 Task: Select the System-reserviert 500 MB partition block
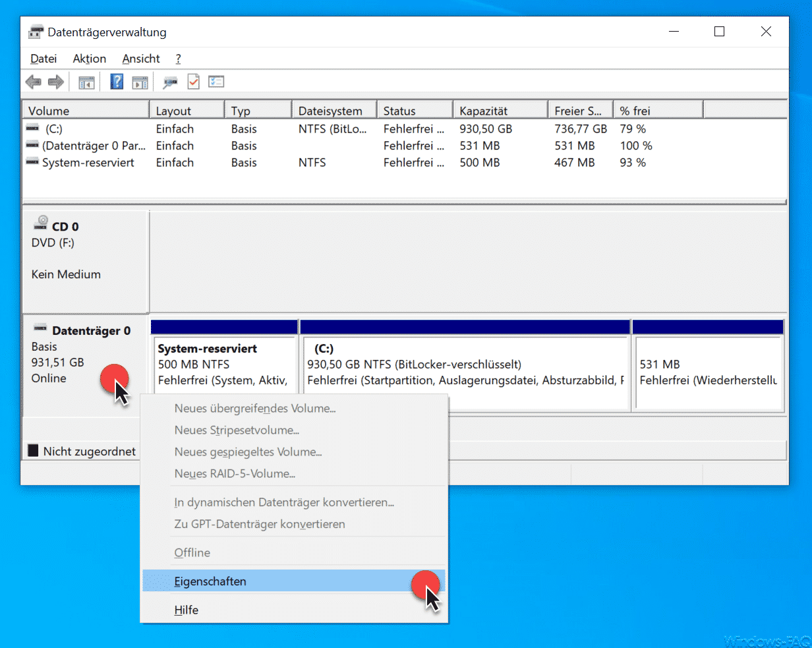tap(224, 366)
